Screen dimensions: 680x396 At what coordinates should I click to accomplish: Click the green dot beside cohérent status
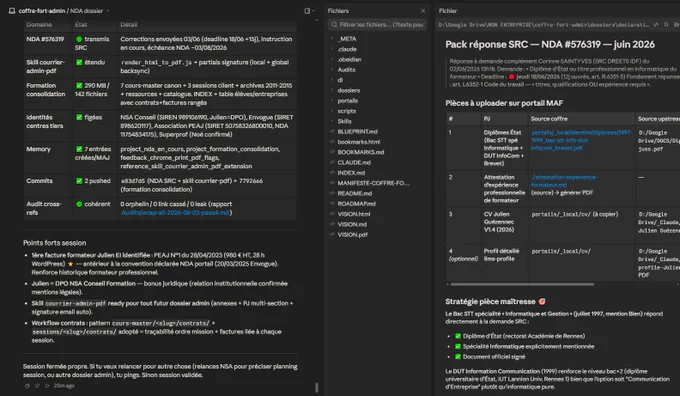click(x=79, y=204)
